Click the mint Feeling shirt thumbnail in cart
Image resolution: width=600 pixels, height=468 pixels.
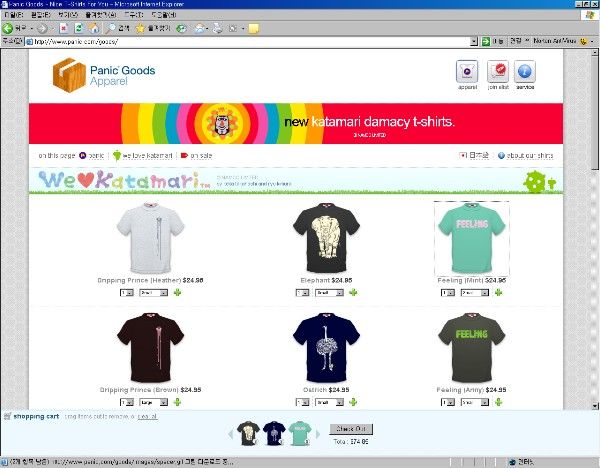300,433
